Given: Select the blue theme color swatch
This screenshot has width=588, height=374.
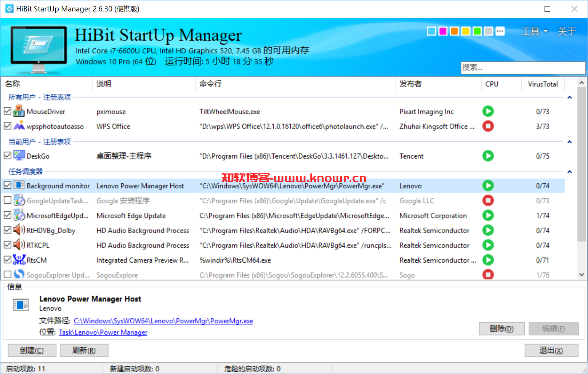Looking at the screenshot, I should coord(431,31).
